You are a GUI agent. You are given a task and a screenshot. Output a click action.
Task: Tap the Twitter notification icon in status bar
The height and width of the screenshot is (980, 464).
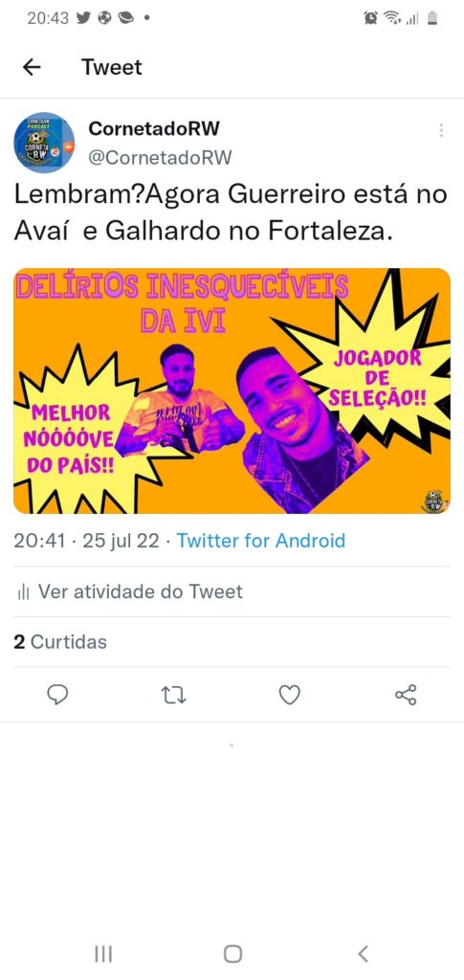click(83, 18)
